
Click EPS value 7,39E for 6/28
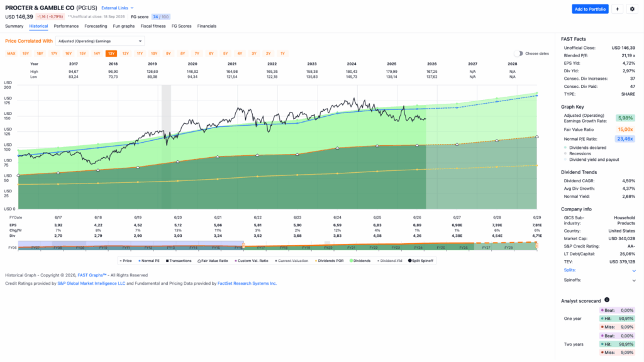(x=497, y=225)
